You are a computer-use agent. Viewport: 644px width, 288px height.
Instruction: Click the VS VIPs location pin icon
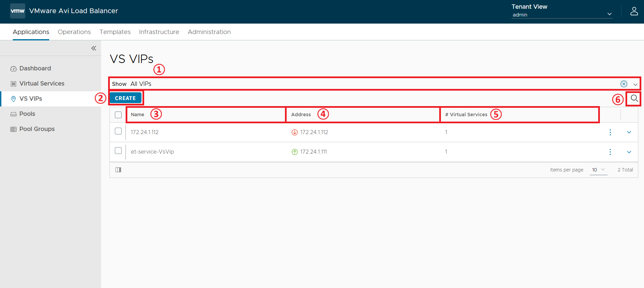pos(13,99)
